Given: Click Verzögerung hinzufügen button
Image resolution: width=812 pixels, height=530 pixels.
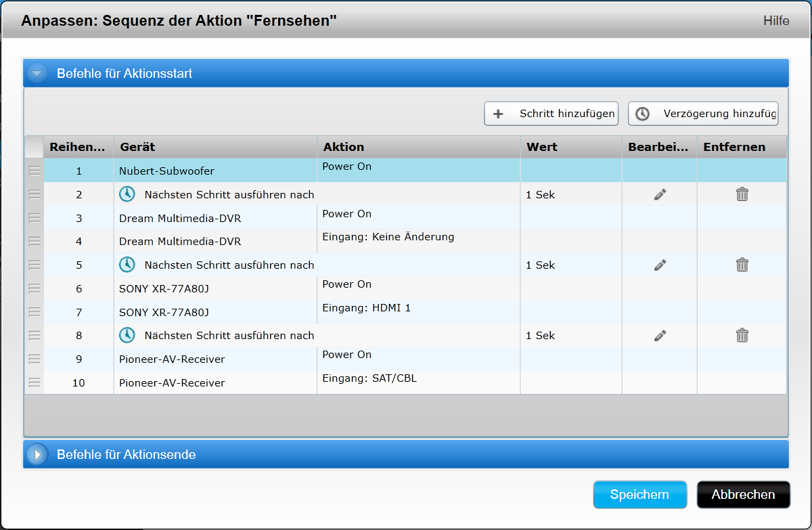Looking at the screenshot, I should point(703,114).
